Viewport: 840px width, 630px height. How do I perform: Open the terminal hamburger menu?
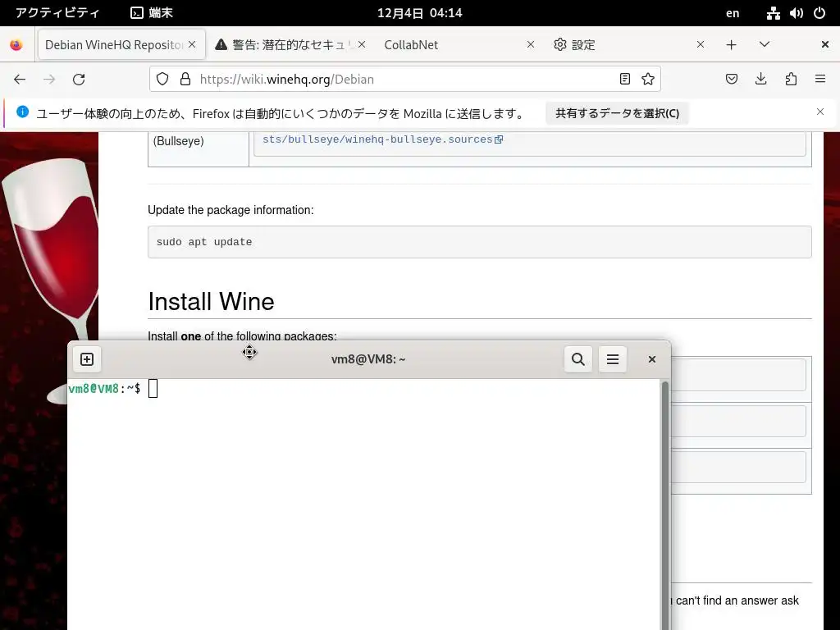pos(612,359)
